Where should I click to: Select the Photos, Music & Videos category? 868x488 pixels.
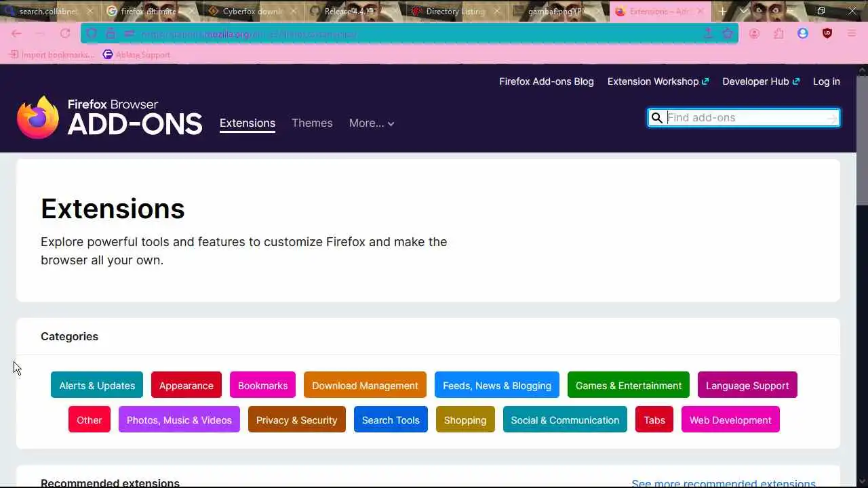pos(179,420)
